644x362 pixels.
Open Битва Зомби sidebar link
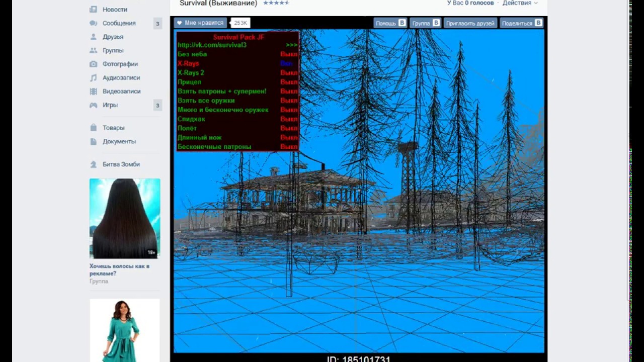pos(121,164)
